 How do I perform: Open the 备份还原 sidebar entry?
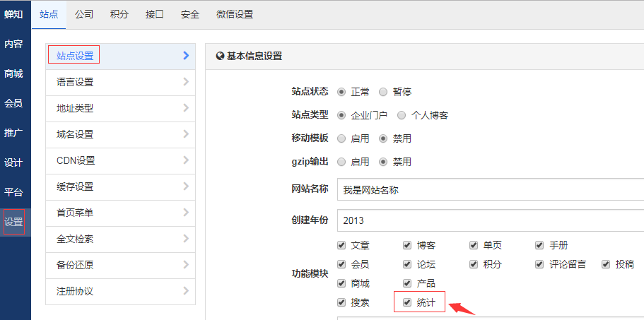coord(120,266)
